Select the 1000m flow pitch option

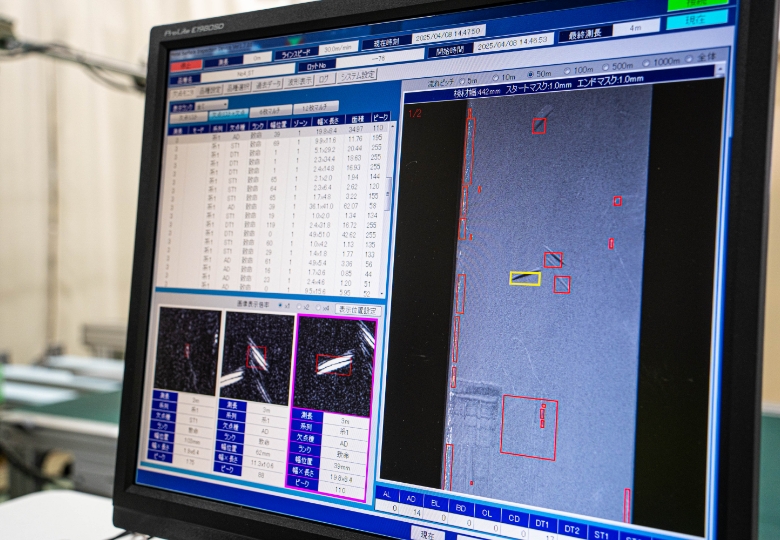click(x=646, y=62)
